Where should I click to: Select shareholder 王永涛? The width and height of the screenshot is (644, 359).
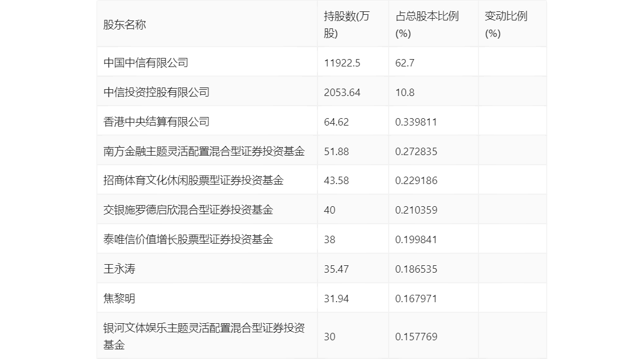pyautogui.click(x=119, y=269)
